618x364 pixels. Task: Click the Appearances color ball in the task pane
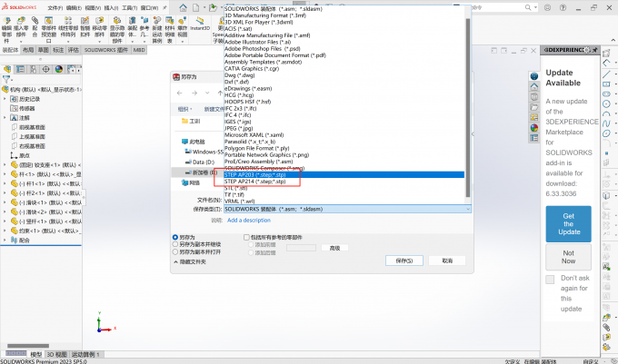[534, 127]
